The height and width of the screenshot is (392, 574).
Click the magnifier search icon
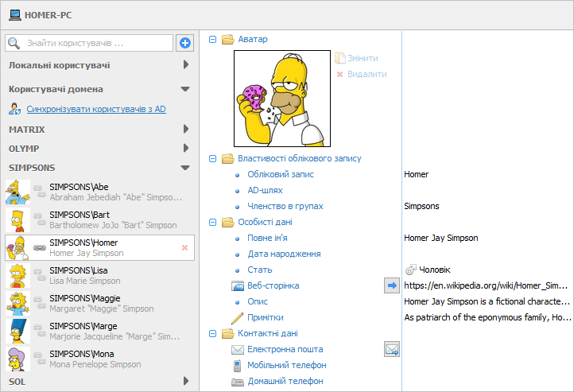(x=14, y=43)
